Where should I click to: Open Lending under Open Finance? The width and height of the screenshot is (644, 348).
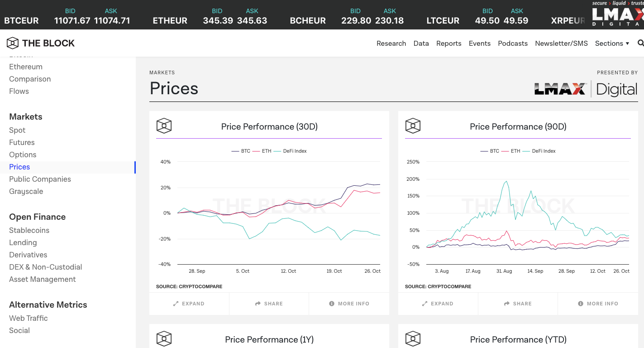point(23,242)
